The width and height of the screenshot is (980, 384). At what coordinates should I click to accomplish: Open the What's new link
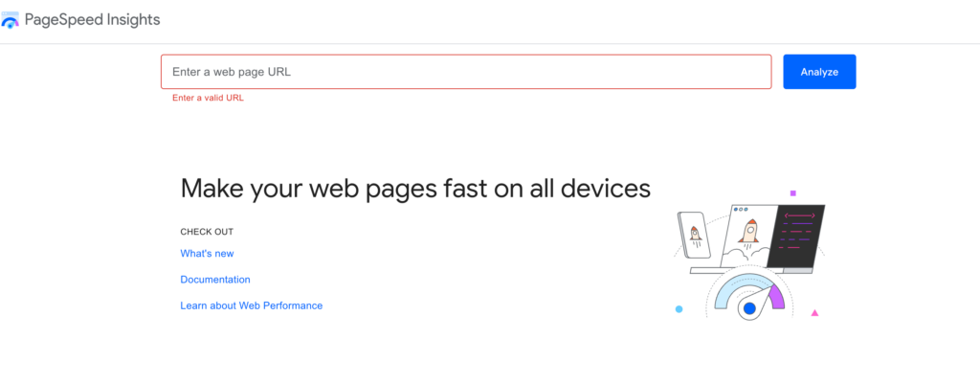click(207, 254)
